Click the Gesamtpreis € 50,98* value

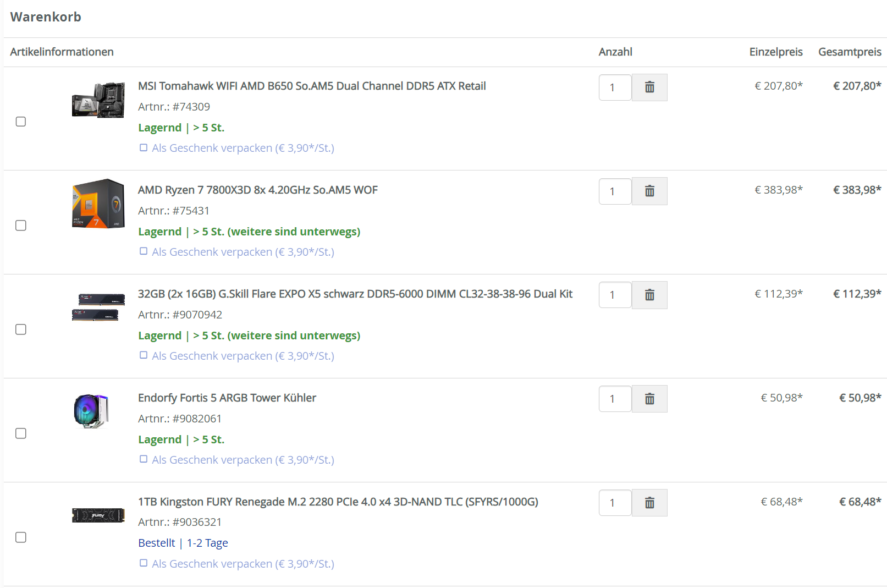click(x=860, y=398)
